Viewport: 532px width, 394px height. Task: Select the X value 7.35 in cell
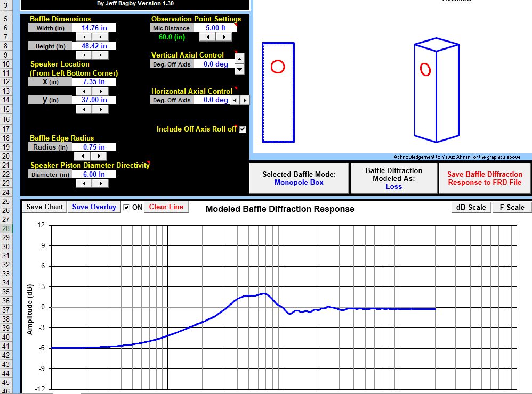click(94, 81)
